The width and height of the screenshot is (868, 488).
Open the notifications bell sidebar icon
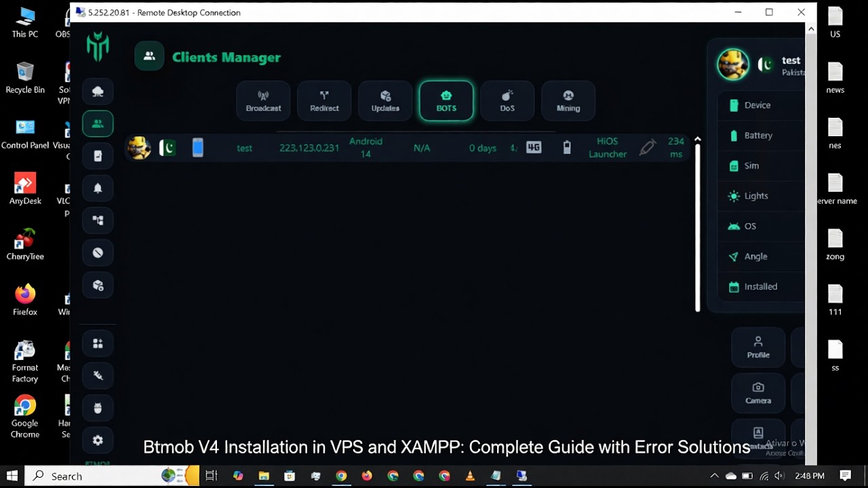(x=98, y=188)
